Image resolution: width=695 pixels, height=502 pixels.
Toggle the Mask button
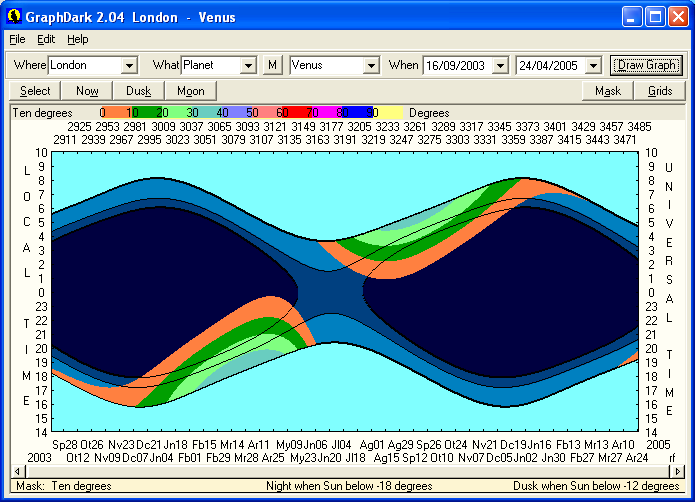click(608, 91)
